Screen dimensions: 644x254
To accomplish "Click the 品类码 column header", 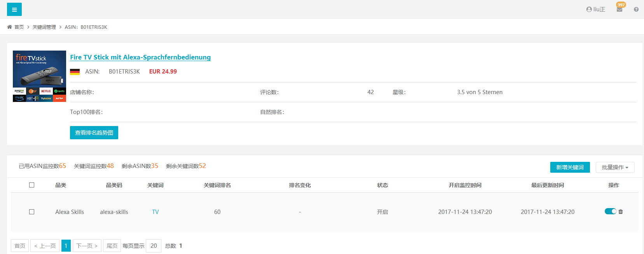I will [x=114, y=185].
